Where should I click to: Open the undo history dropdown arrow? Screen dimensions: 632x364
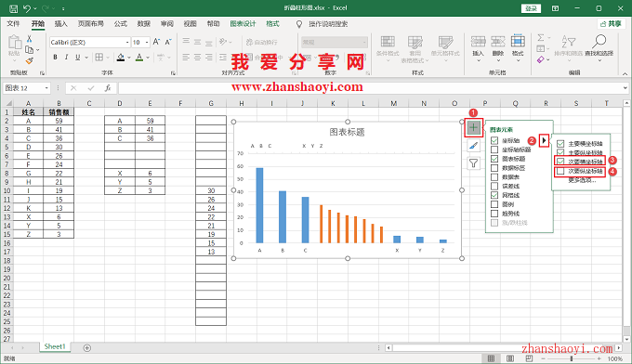(35, 8)
